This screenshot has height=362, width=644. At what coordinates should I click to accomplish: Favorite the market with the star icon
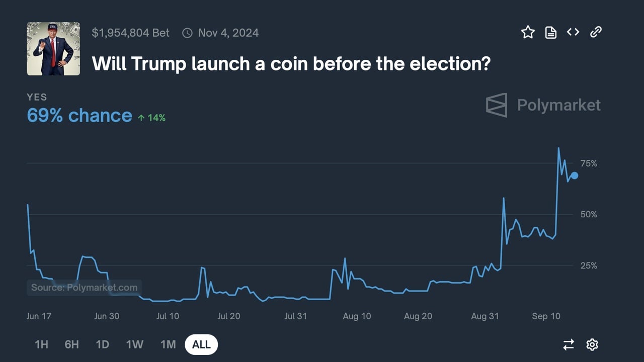pos(528,32)
